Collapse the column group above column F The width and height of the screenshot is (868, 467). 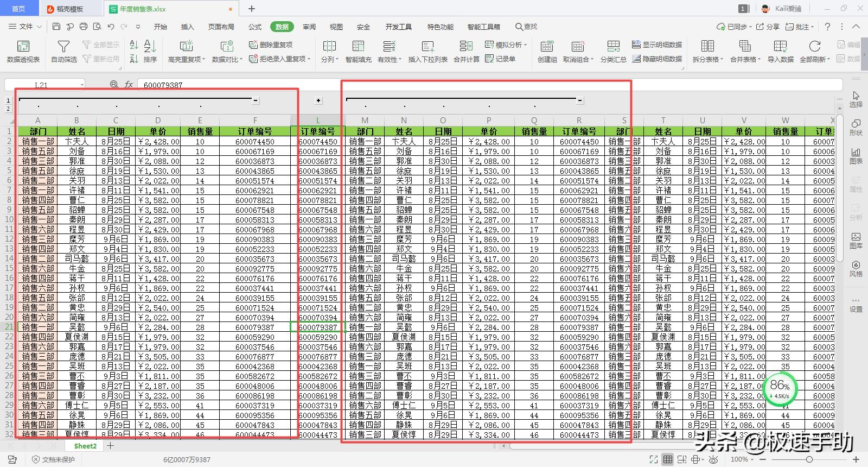click(x=256, y=100)
